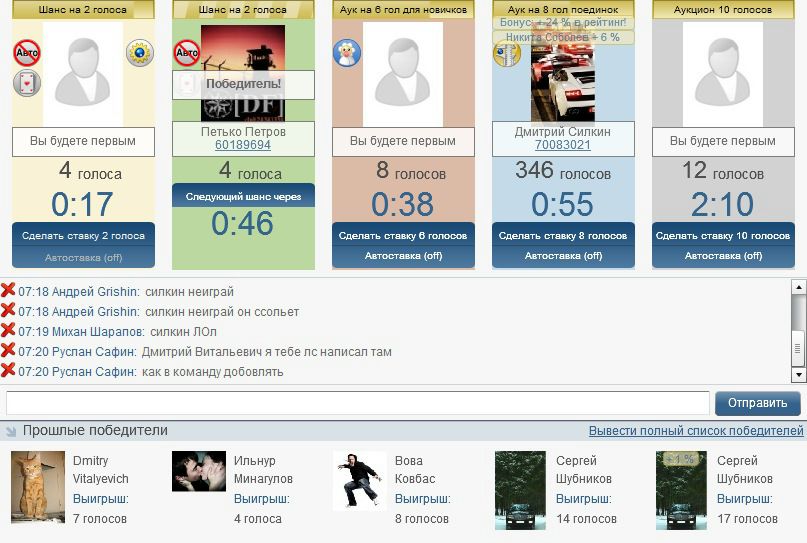Remove the last Руслан Сафин chat message
The image size is (807, 543).
click(8, 370)
